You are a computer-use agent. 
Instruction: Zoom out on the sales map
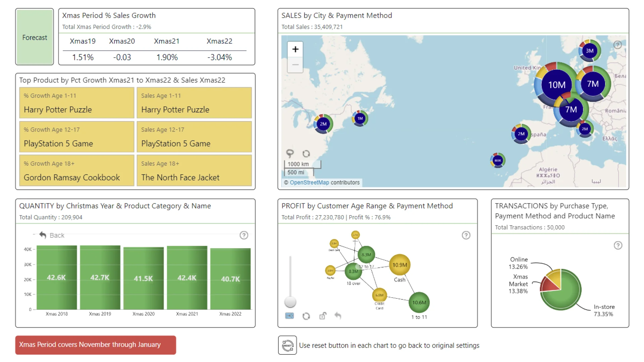(x=295, y=64)
